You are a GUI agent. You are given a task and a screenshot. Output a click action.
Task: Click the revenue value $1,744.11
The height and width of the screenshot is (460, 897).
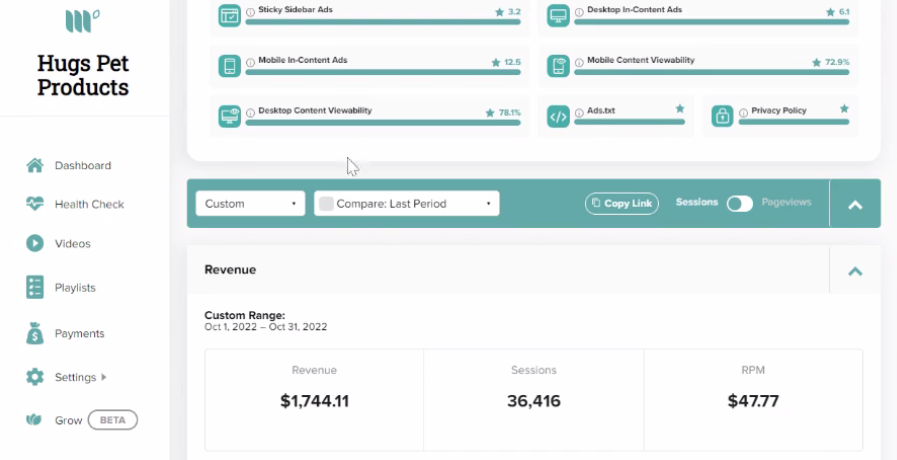coord(315,401)
